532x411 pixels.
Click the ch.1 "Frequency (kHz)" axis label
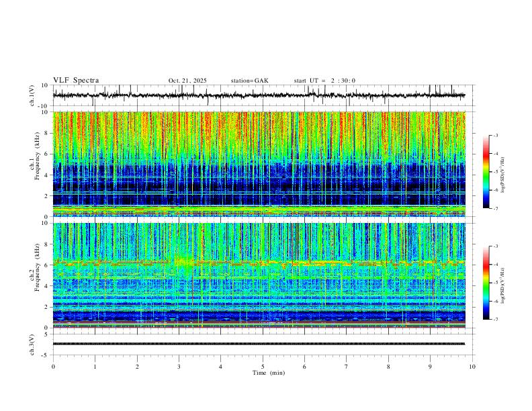point(37,157)
